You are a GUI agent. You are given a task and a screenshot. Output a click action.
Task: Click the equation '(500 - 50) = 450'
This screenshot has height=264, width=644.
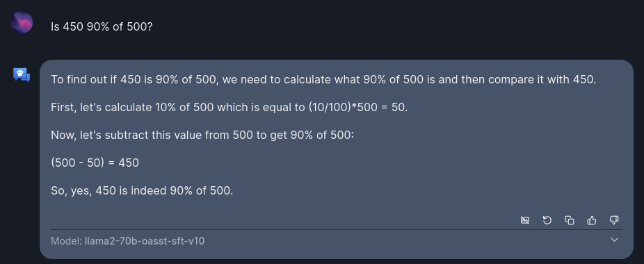coord(95,163)
